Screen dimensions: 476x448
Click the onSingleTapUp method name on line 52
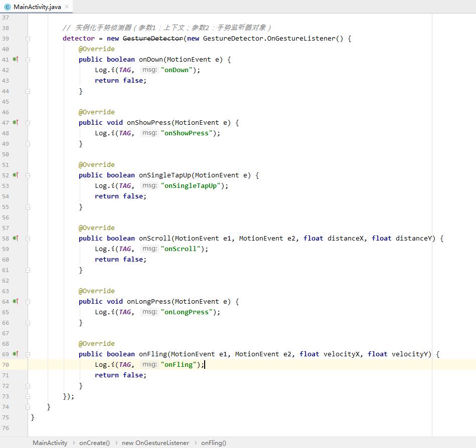click(165, 175)
